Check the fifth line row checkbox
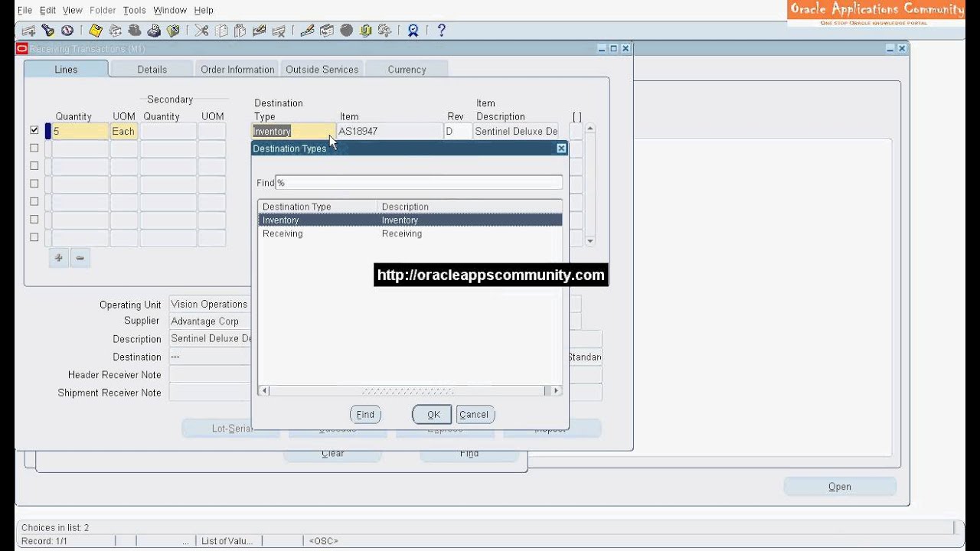Screen dimensions: 980x551 (x=34, y=202)
